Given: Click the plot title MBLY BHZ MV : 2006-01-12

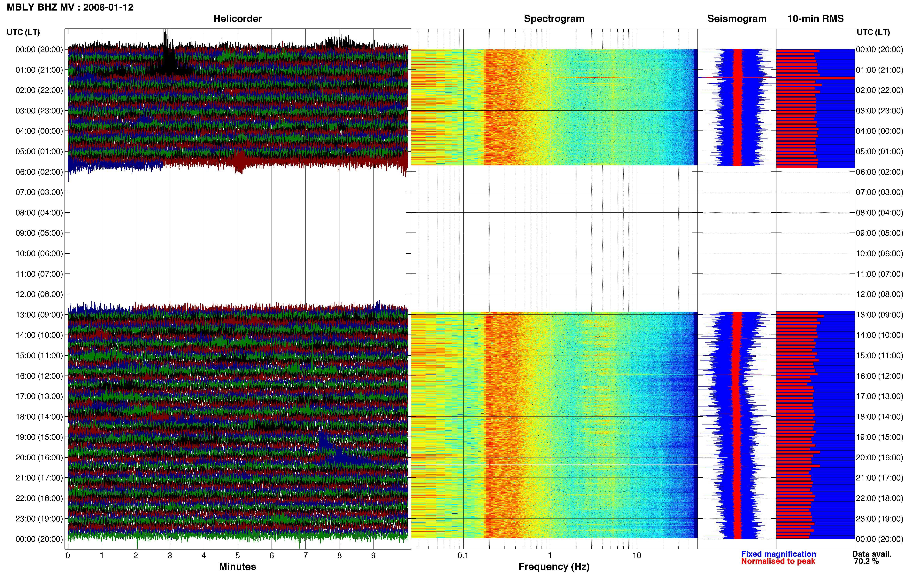Looking at the screenshot, I should click(70, 7).
